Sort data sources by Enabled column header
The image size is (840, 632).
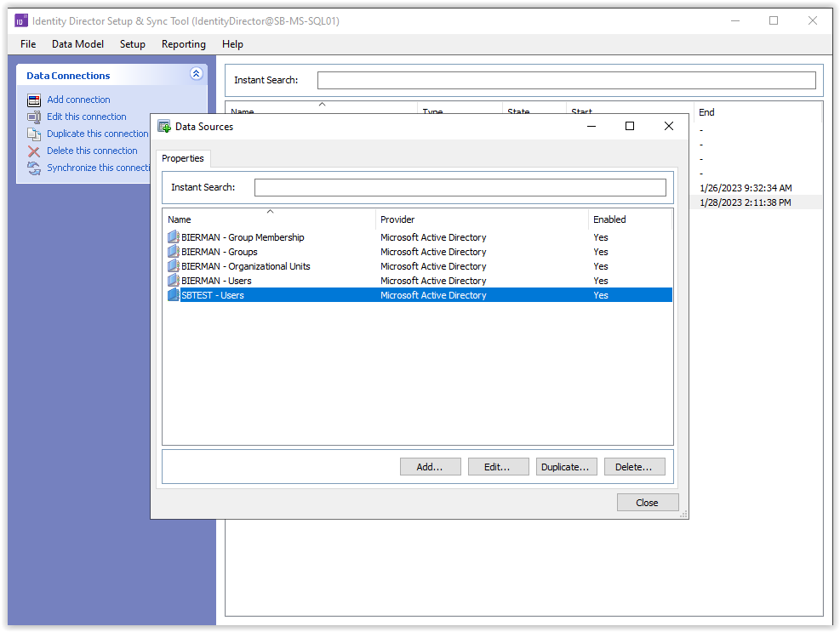tap(630, 219)
